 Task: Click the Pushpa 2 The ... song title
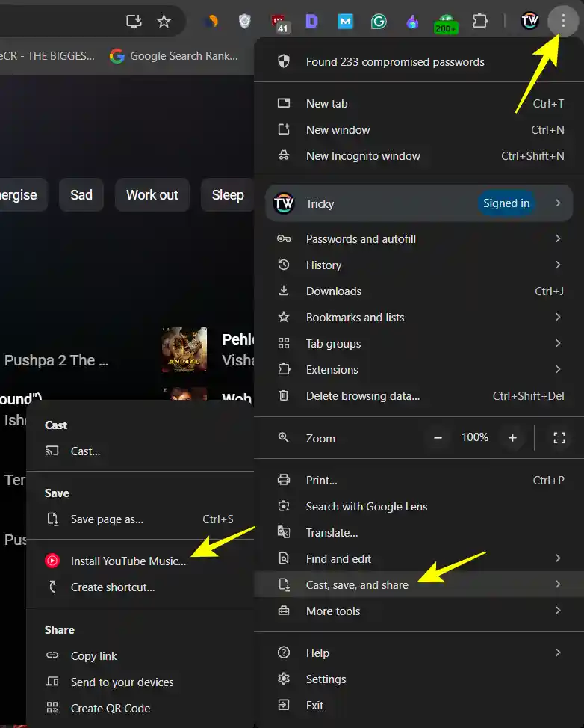click(56, 360)
